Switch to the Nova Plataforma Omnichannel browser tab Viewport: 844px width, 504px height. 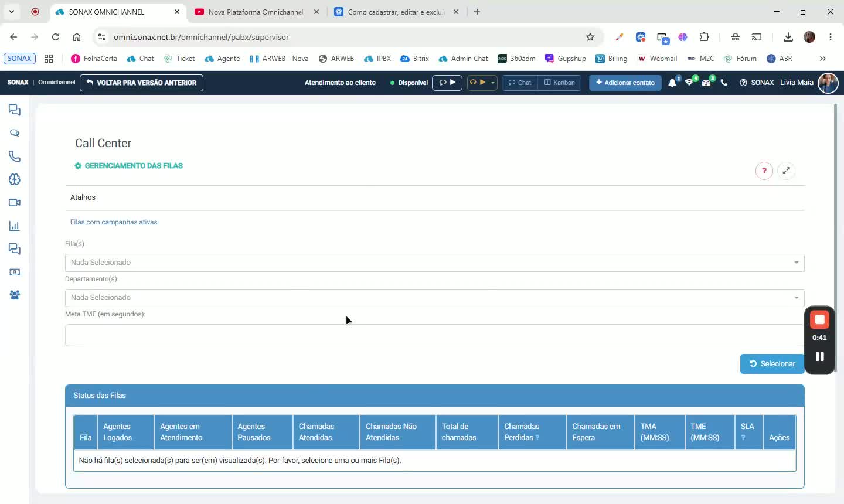click(256, 12)
